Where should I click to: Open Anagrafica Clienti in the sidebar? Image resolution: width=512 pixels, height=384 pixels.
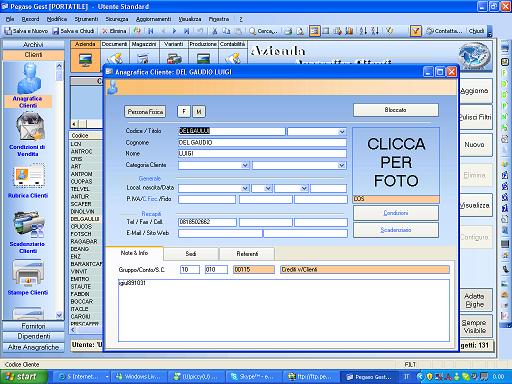click(28, 85)
